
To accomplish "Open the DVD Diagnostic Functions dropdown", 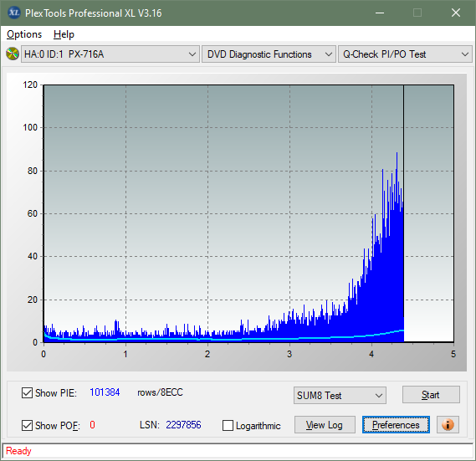I will (x=269, y=54).
